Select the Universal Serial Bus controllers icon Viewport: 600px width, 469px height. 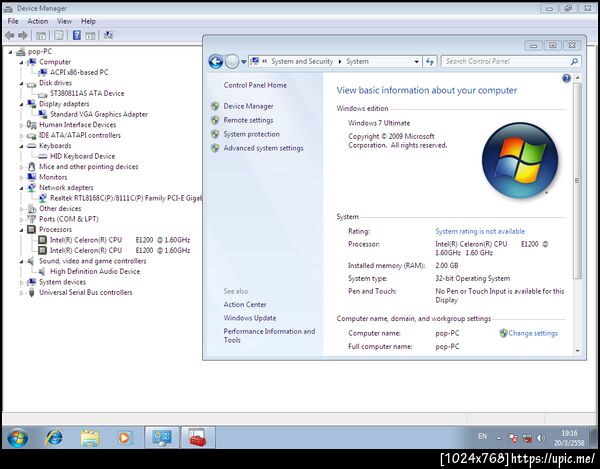pos(31,293)
